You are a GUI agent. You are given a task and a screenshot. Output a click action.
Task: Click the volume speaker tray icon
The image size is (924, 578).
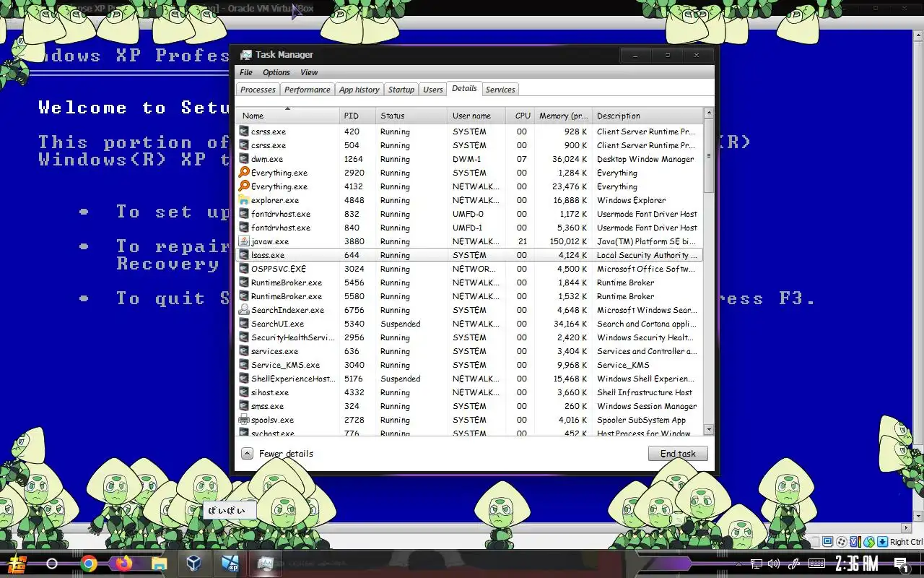tap(774, 564)
